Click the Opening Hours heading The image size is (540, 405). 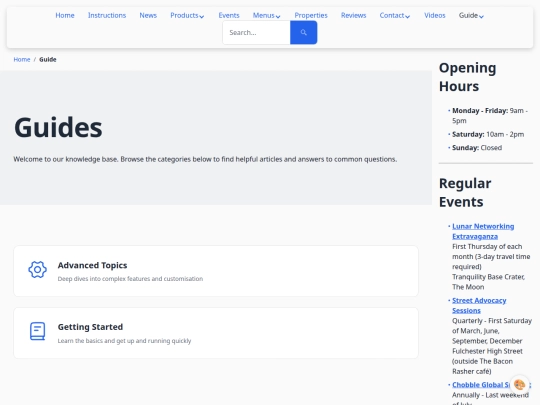467,77
